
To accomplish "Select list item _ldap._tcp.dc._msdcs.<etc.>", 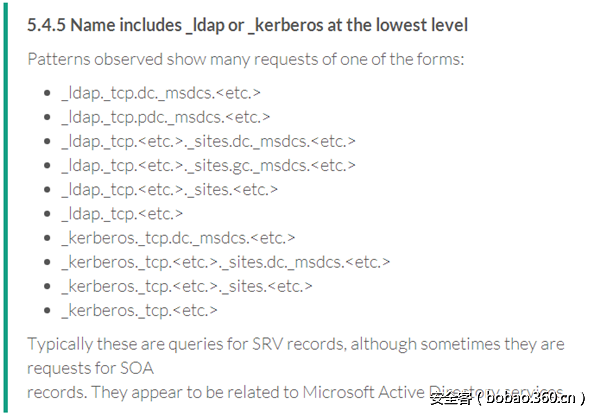I will (x=160, y=93).
